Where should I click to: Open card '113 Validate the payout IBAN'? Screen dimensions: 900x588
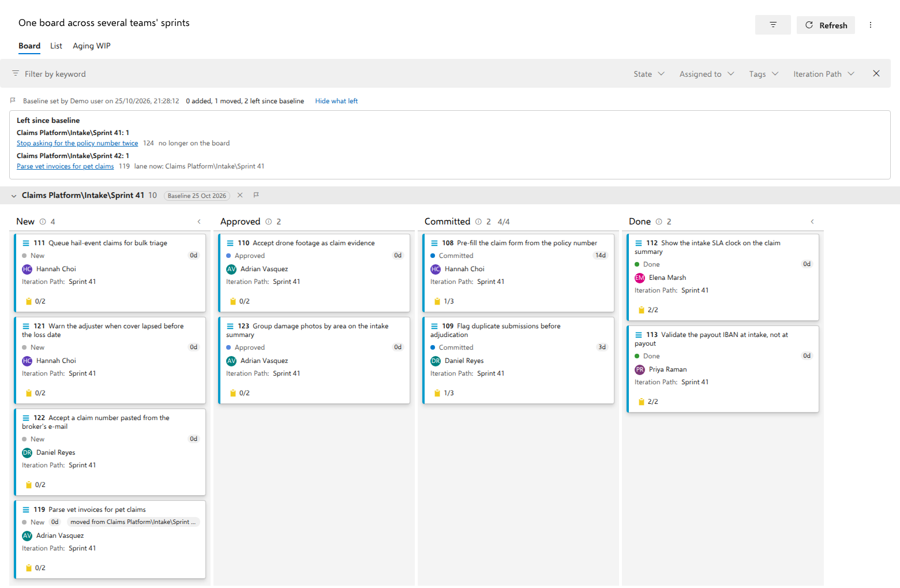(723, 369)
